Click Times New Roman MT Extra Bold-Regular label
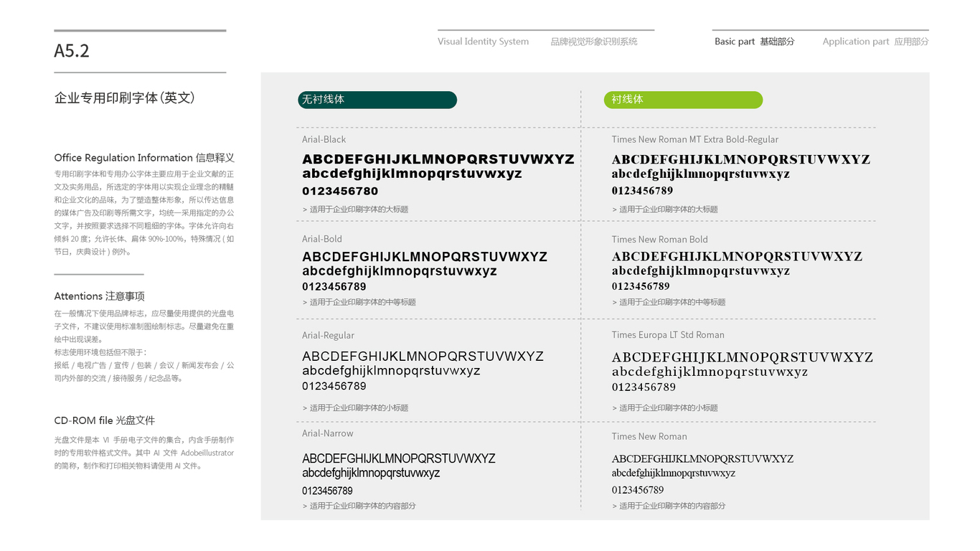The width and height of the screenshot is (980, 551). pyautogui.click(x=695, y=139)
